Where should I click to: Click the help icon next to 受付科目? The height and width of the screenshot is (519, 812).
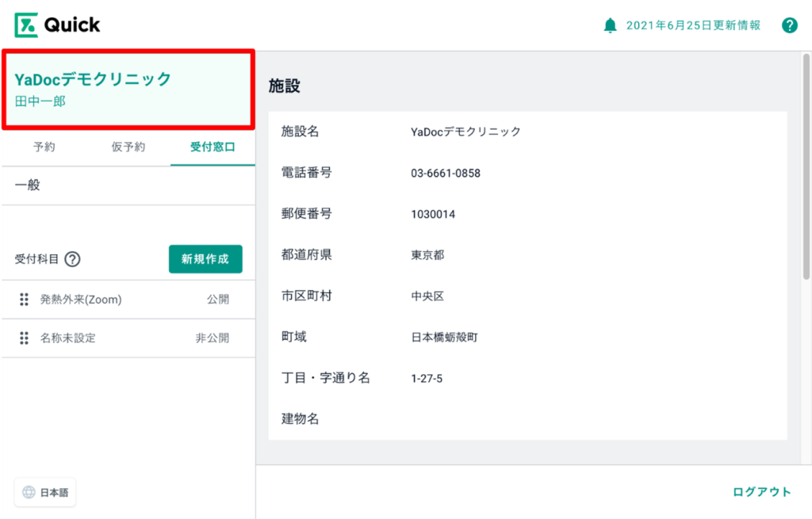(x=73, y=259)
